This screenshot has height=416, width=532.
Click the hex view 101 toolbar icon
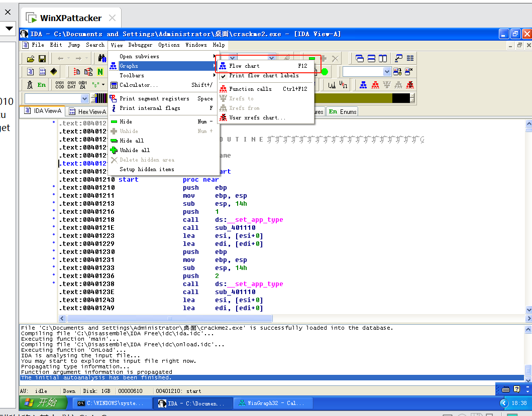pyautogui.click(x=42, y=72)
